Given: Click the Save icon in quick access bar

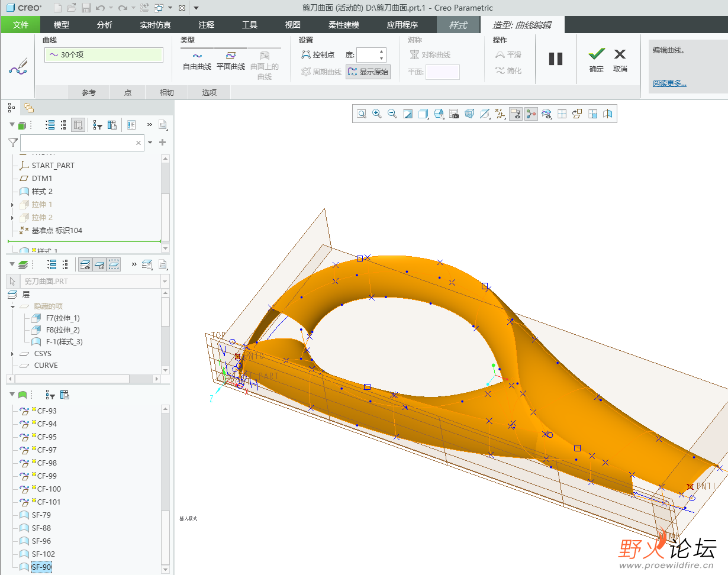Looking at the screenshot, I should (x=86, y=8).
